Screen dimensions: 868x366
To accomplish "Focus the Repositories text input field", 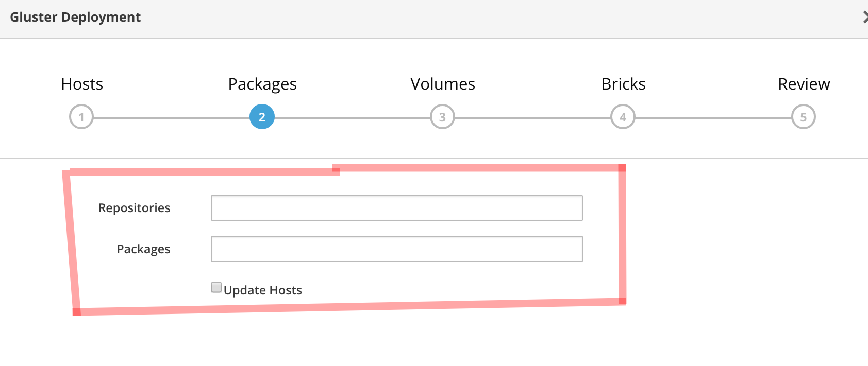I will click(396, 208).
